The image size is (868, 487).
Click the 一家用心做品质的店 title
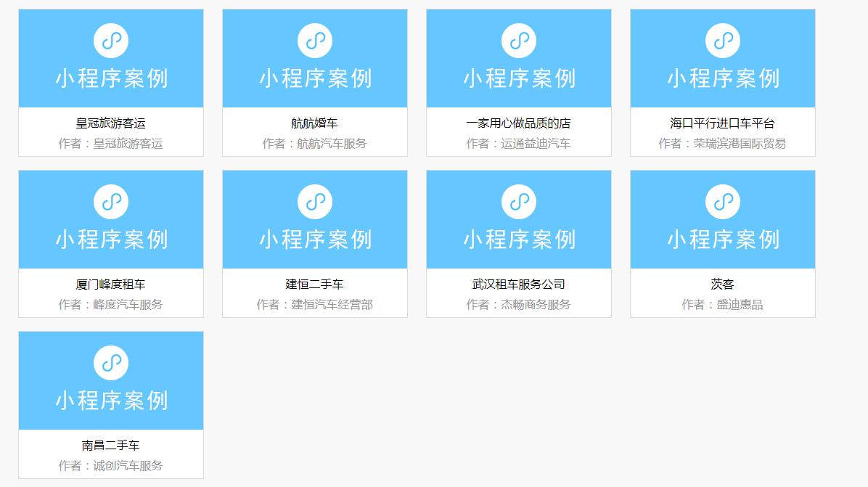(x=519, y=123)
